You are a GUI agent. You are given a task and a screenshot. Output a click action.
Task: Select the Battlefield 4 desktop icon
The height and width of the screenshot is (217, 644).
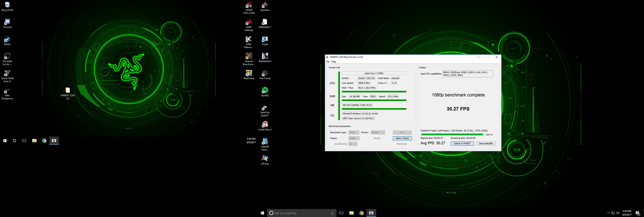click(x=265, y=58)
